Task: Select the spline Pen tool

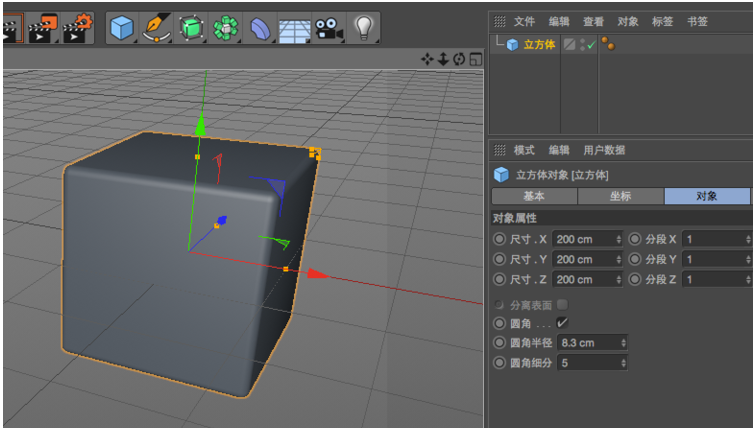Action: pos(156,27)
